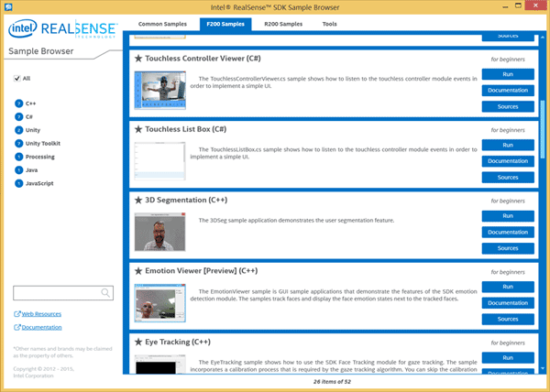Open the F200 Samples tab
This screenshot has height=392, width=550.
[225, 24]
